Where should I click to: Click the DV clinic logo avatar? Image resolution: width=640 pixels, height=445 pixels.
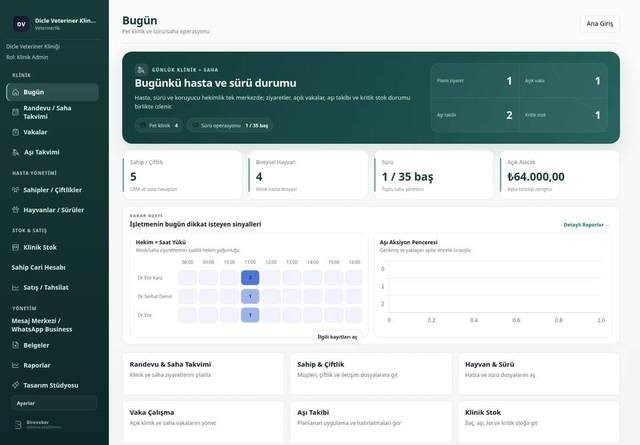[x=21, y=24]
